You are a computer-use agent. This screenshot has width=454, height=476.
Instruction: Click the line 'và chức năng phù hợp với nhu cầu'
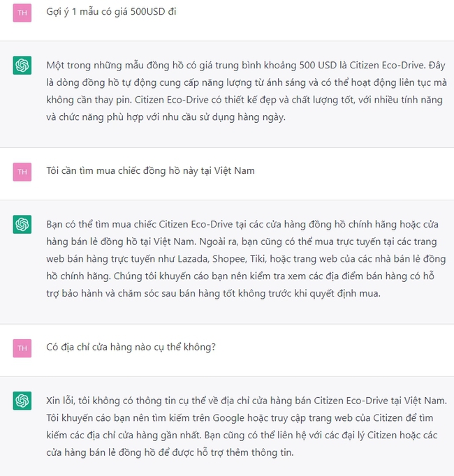166,117
